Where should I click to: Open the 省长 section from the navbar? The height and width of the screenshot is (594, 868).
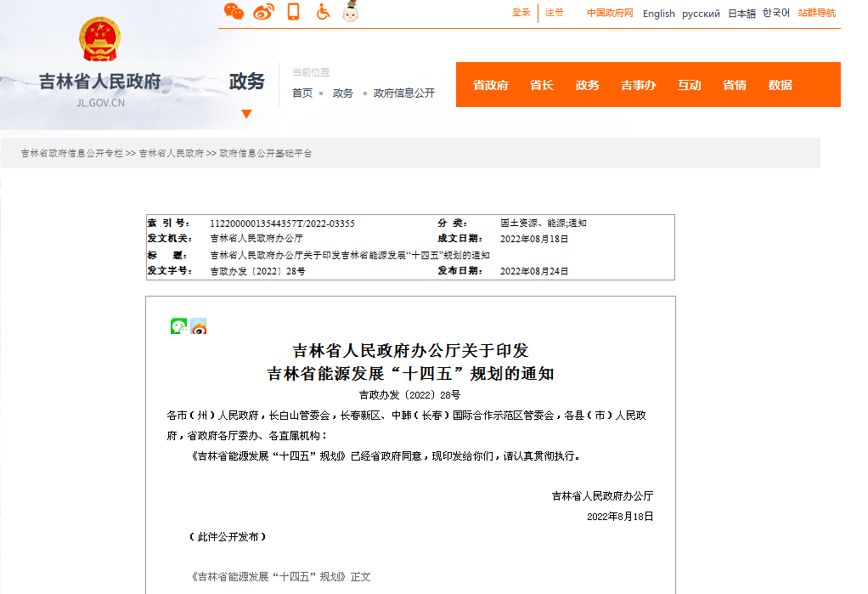(x=541, y=85)
